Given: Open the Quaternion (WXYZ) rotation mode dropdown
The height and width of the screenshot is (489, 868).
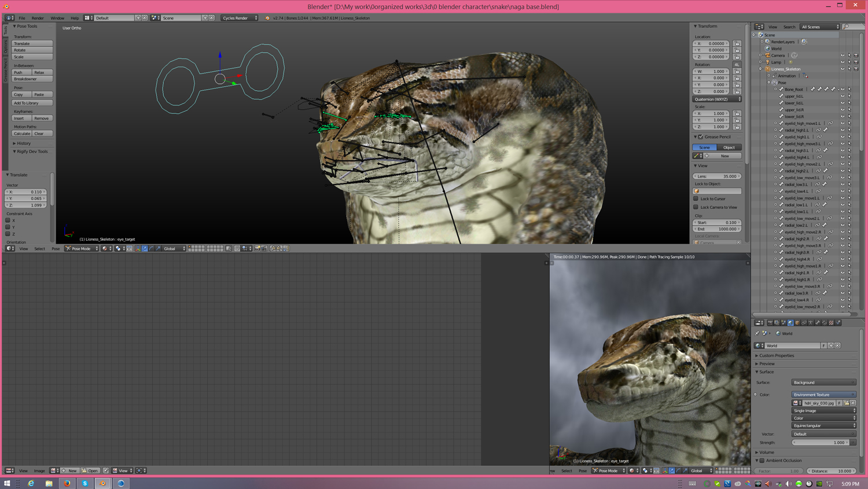Looking at the screenshot, I should pos(717,99).
